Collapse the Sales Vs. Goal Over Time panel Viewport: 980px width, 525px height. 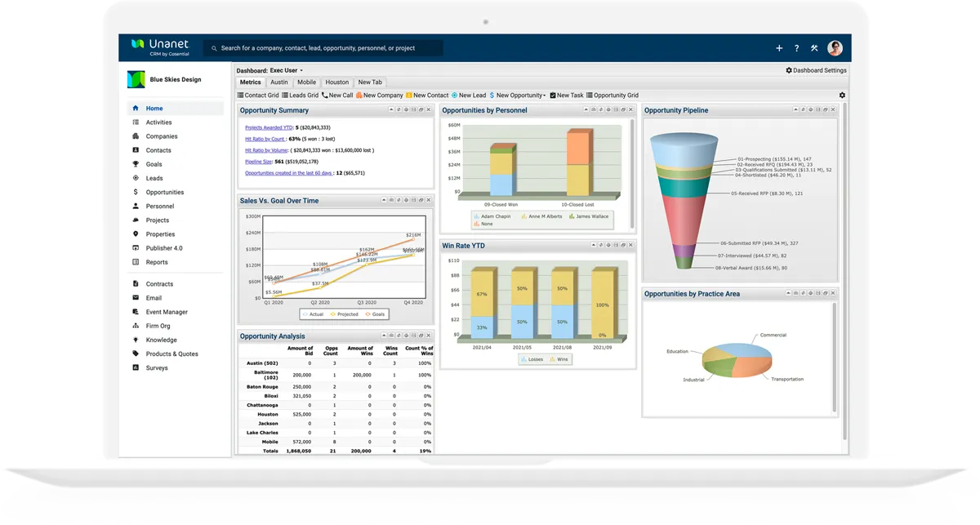tap(384, 200)
